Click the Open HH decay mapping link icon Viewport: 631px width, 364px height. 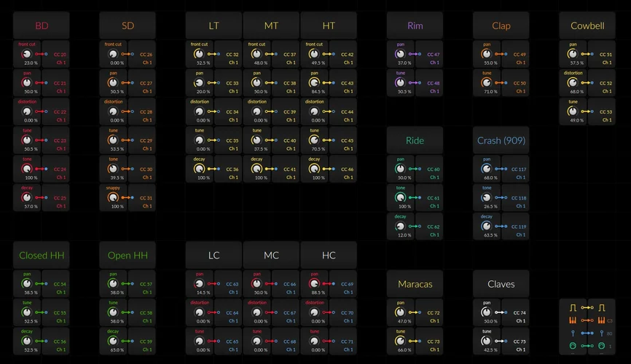(x=128, y=341)
